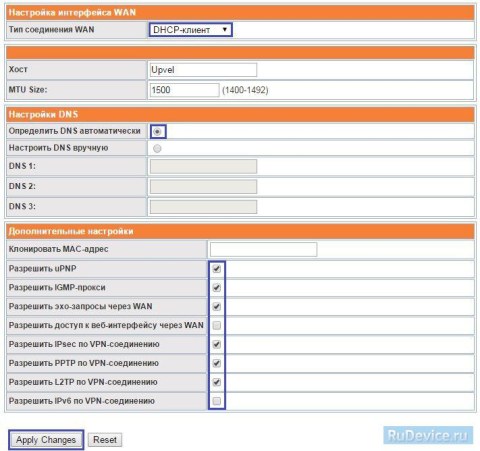480x451 pixels.
Task: Click the 'Тип соединения WAN' label
Action: 51,30
